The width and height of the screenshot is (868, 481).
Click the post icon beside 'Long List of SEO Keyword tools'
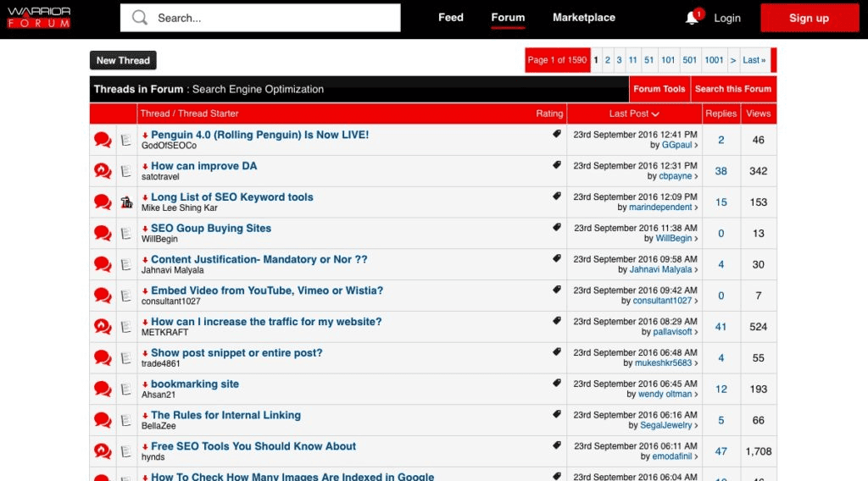click(x=126, y=202)
